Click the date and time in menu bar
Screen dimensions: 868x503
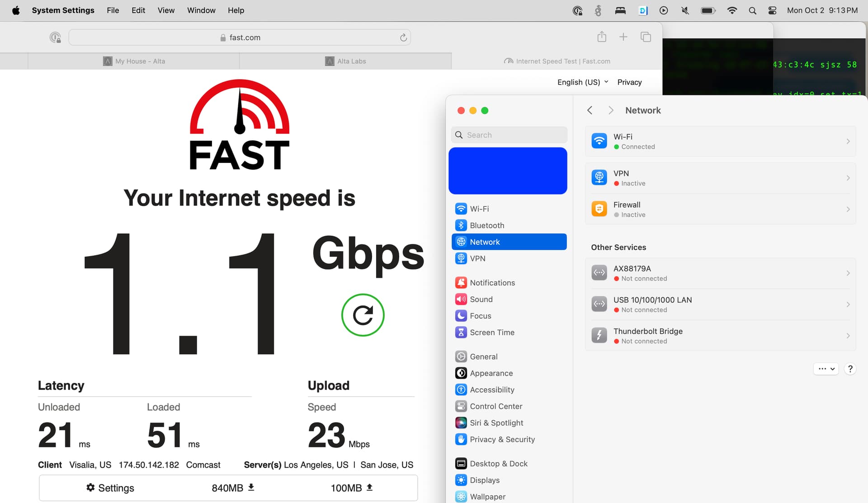click(822, 10)
